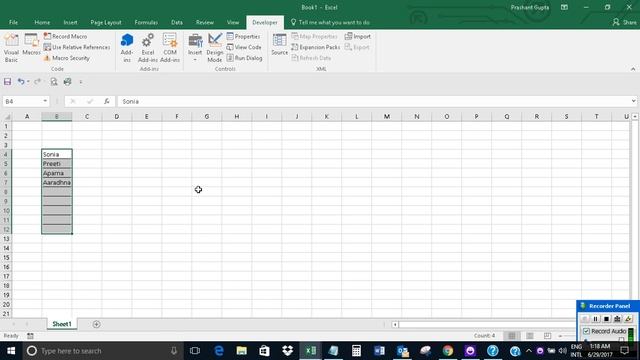640x360 pixels.
Task: Stop recording in Recorder Panel
Action: point(607,319)
